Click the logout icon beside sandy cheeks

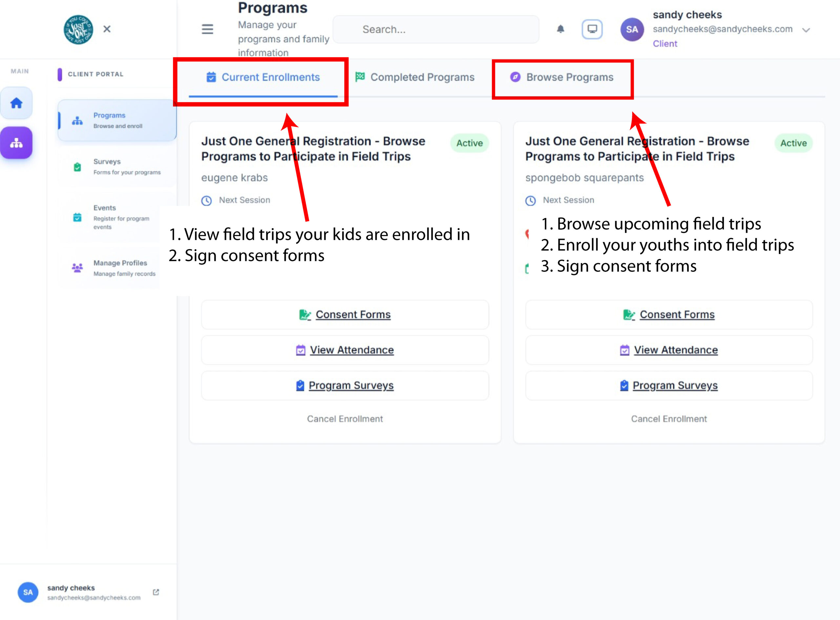pos(156,592)
